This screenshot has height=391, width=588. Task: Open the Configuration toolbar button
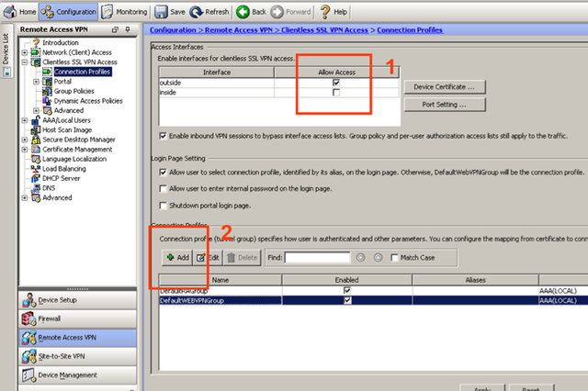(x=69, y=12)
